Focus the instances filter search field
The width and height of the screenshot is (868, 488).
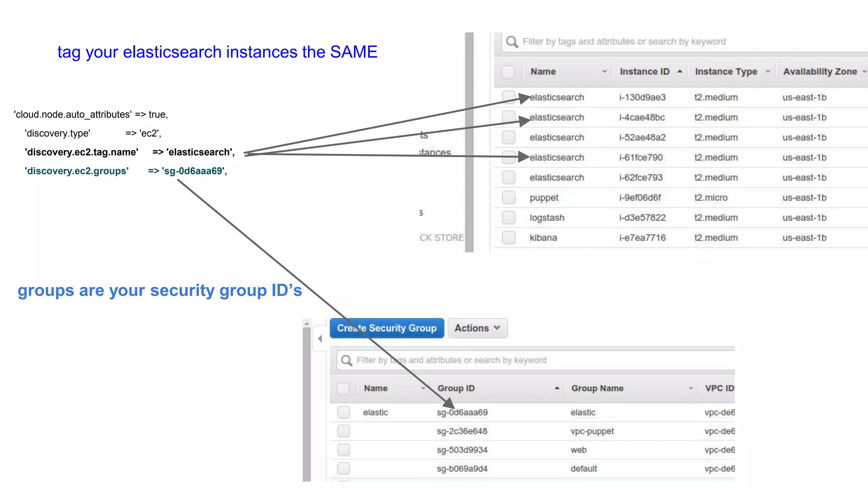point(684,42)
